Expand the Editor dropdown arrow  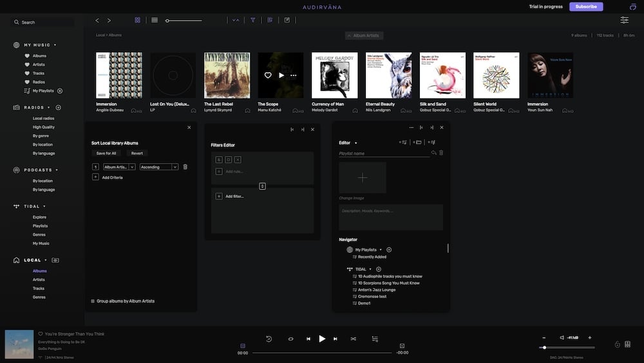click(355, 143)
